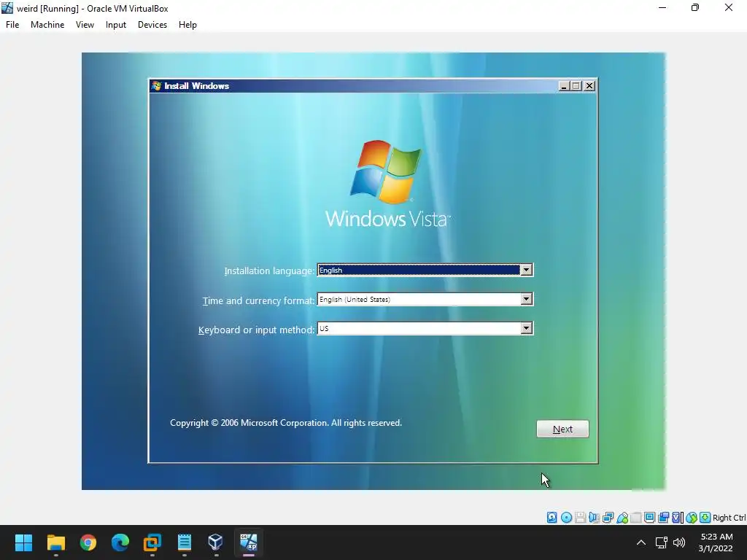Image resolution: width=747 pixels, height=560 pixels.
Task: Click the Keyboard or input method label
Action: coord(256,330)
